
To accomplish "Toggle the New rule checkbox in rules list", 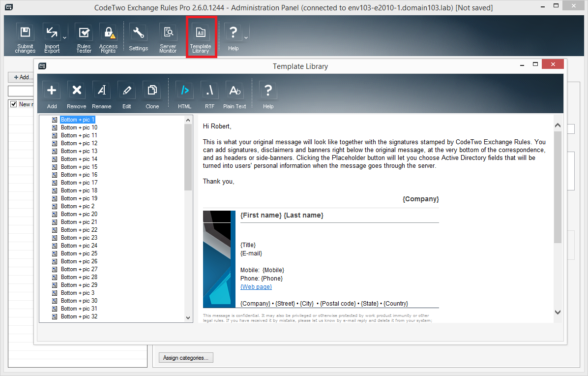I will 13,104.
